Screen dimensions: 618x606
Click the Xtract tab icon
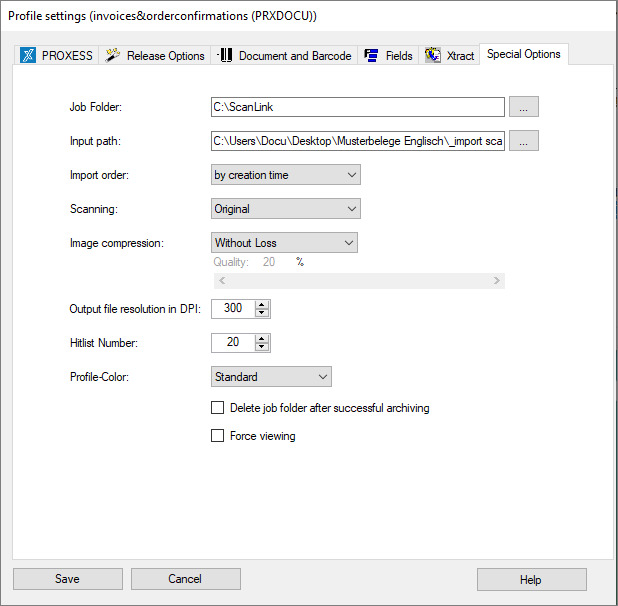[x=433, y=55]
